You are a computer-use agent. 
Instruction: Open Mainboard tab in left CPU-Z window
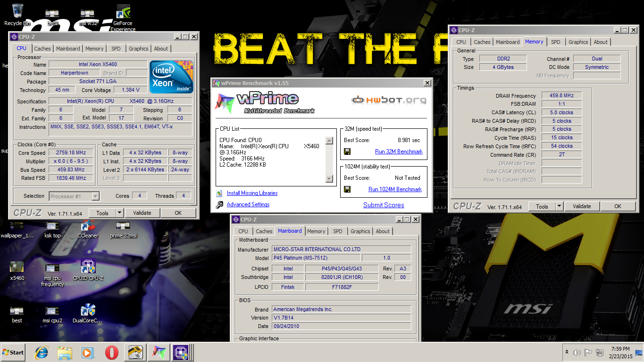coord(68,49)
